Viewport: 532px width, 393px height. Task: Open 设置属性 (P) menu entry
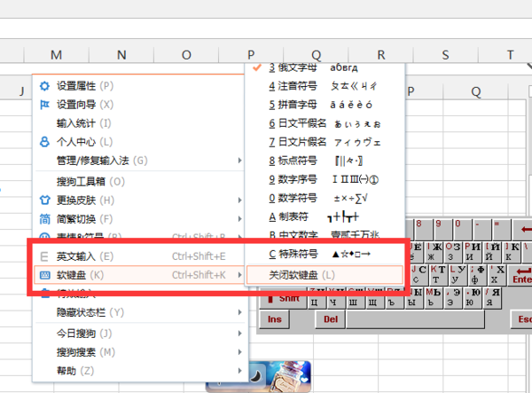(139, 86)
